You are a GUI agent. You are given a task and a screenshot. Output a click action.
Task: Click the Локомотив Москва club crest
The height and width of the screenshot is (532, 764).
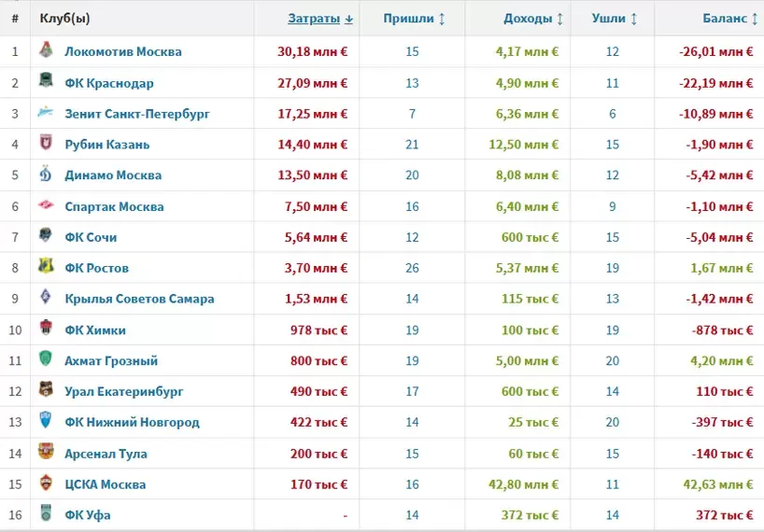point(46,49)
